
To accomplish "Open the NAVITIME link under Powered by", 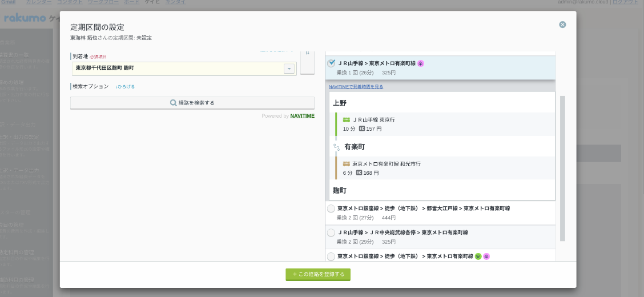I will 302,116.
